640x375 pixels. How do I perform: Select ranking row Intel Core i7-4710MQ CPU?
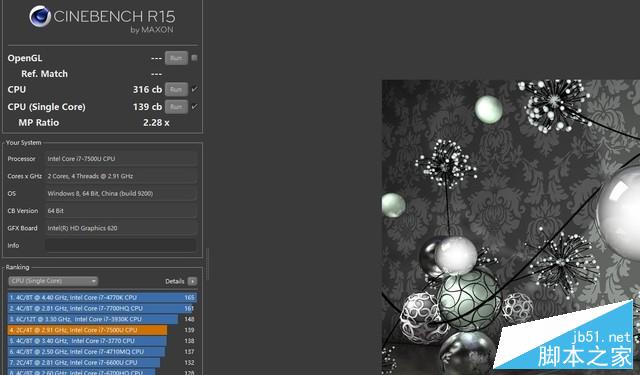click(102, 351)
